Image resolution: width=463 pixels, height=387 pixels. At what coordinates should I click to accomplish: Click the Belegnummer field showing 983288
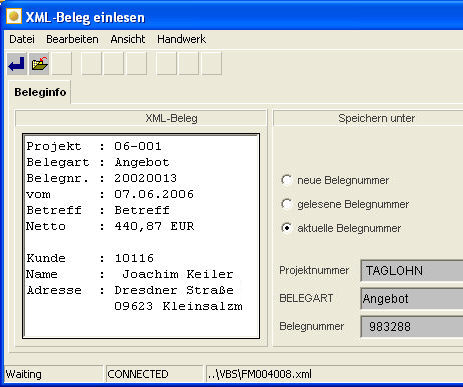click(x=412, y=326)
